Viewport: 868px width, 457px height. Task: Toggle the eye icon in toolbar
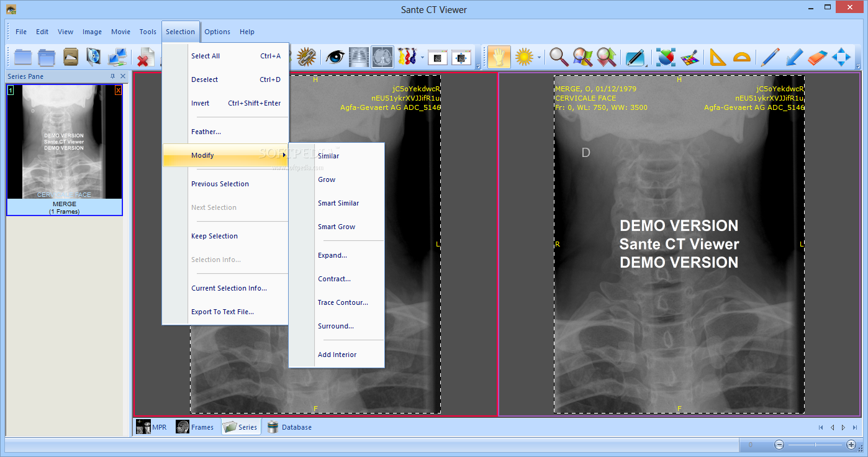[335, 57]
